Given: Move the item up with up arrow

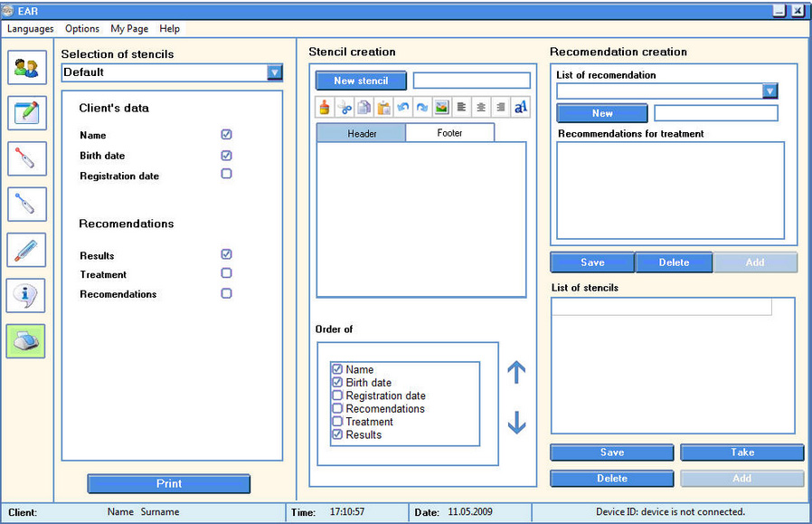Looking at the screenshot, I should [516, 372].
